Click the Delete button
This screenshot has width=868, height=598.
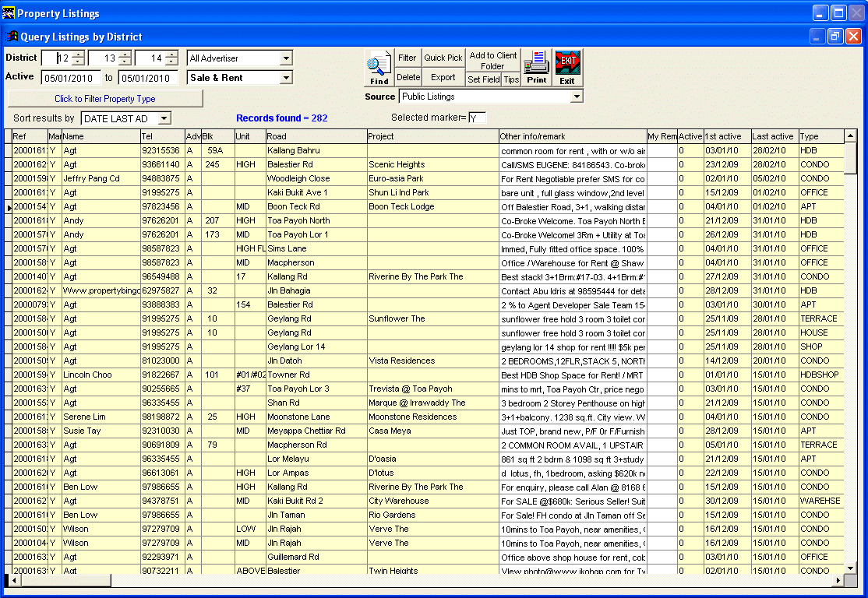pyautogui.click(x=408, y=77)
